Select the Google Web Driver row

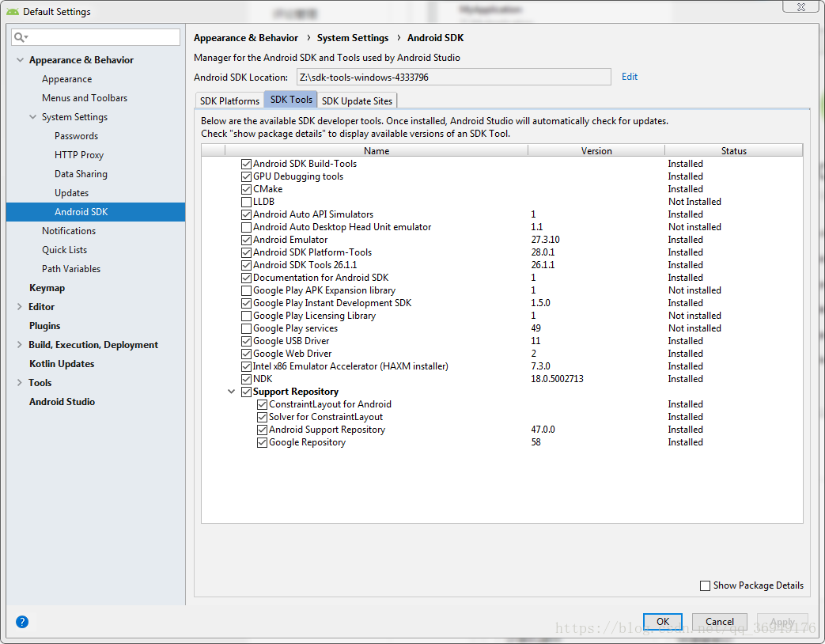[x=502, y=354]
